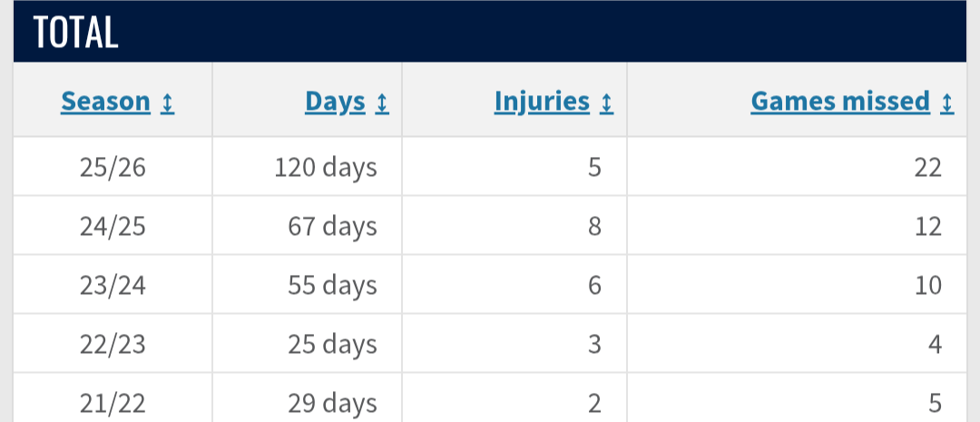Click the 120 days cell
Image resolution: width=980 pixels, height=422 pixels.
[307, 167]
